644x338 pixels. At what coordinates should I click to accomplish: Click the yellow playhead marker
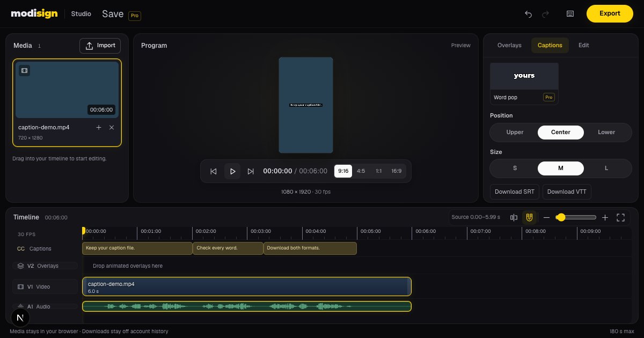(83, 231)
